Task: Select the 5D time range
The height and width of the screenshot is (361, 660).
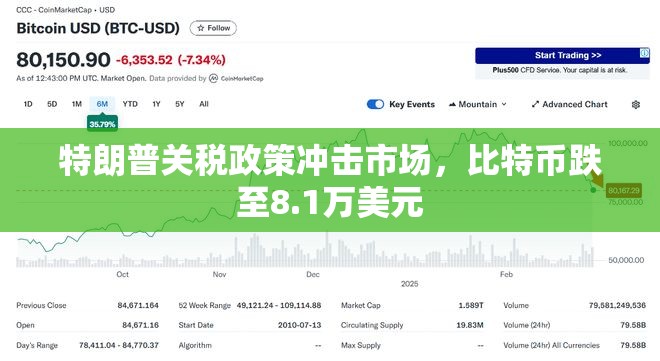Action: point(52,104)
